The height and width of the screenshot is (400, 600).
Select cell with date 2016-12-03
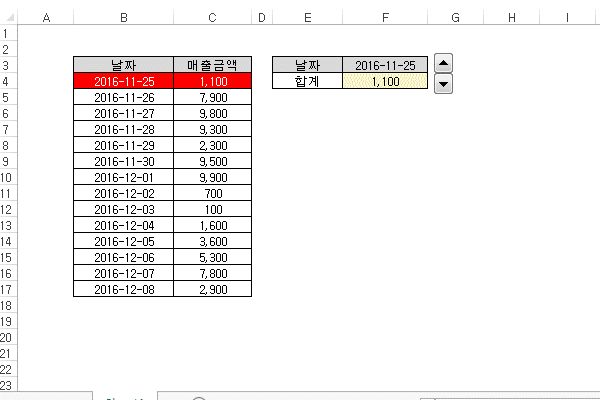coord(124,209)
